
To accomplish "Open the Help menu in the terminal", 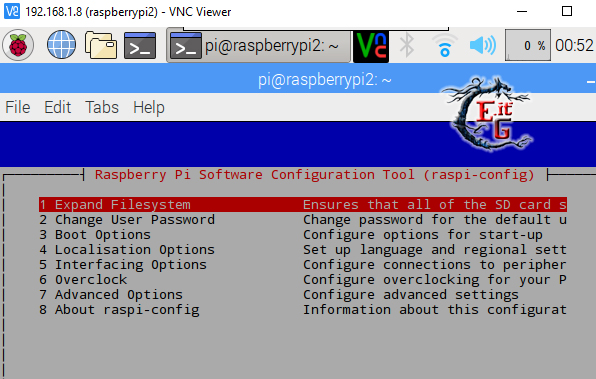I will pos(149,108).
